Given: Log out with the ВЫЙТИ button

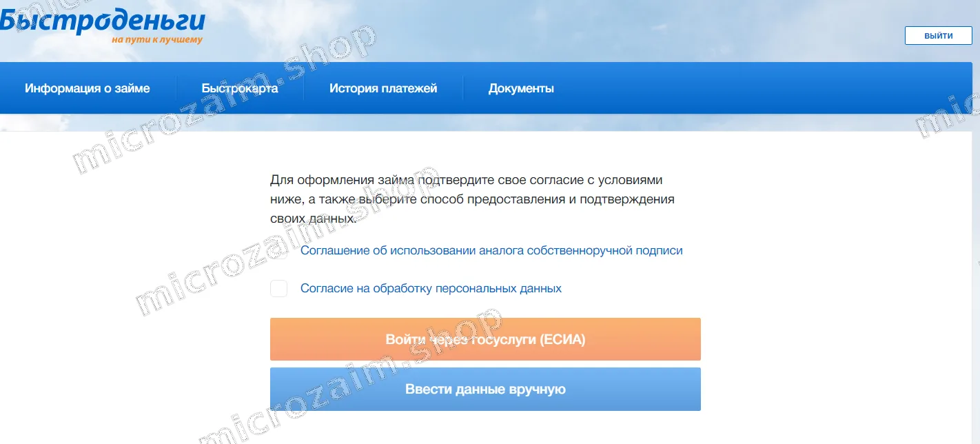Looking at the screenshot, I should pyautogui.click(x=938, y=36).
